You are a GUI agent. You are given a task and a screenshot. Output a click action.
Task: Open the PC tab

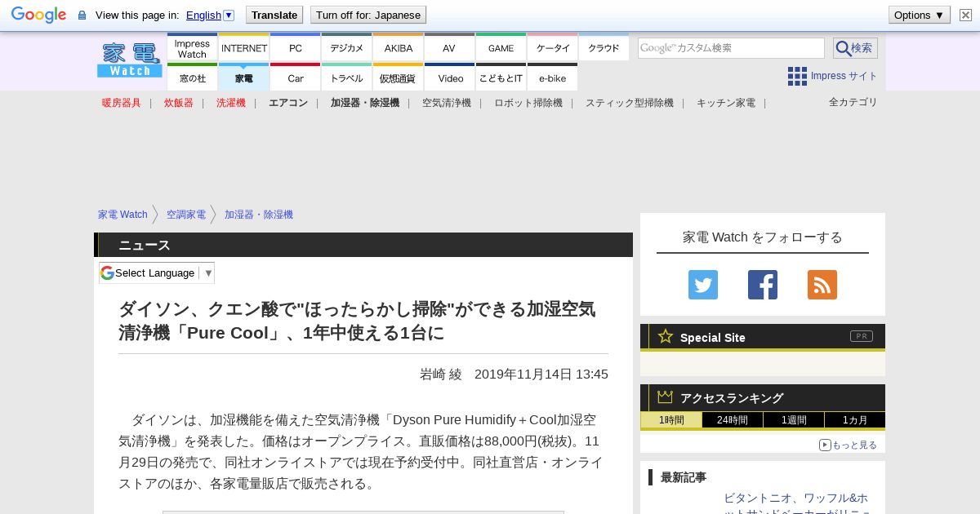pyautogui.click(x=295, y=47)
